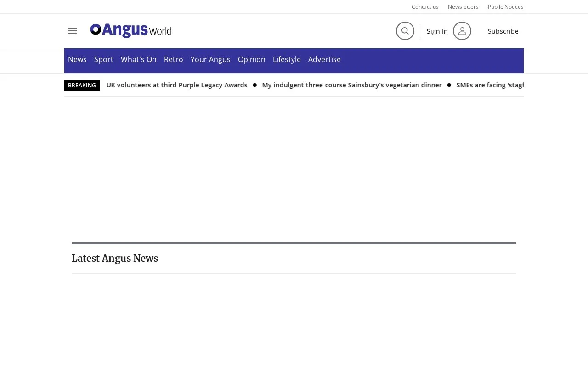Image resolution: width=588 pixels, height=368 pixels.
Task: Open the Public Notices link
Action: [506, 6]
